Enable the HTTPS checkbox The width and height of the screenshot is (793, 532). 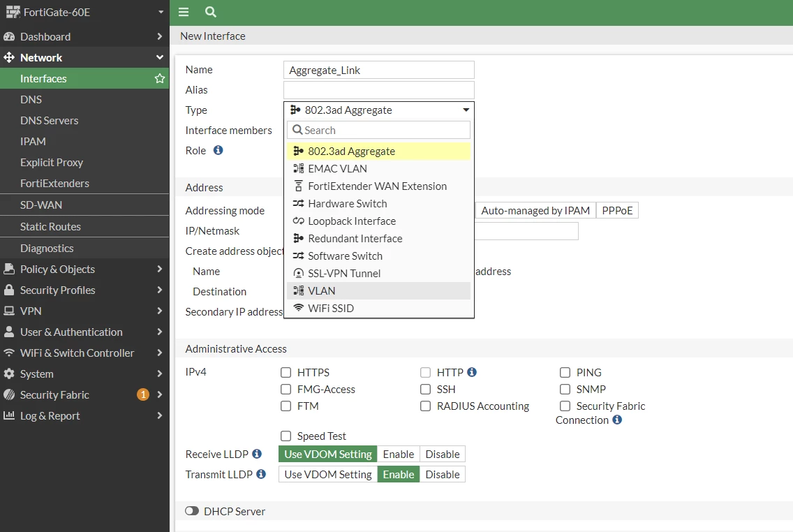286,373
